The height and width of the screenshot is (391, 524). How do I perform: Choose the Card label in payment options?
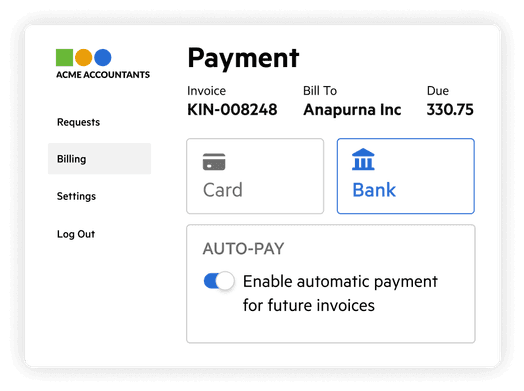coord(223,190)
